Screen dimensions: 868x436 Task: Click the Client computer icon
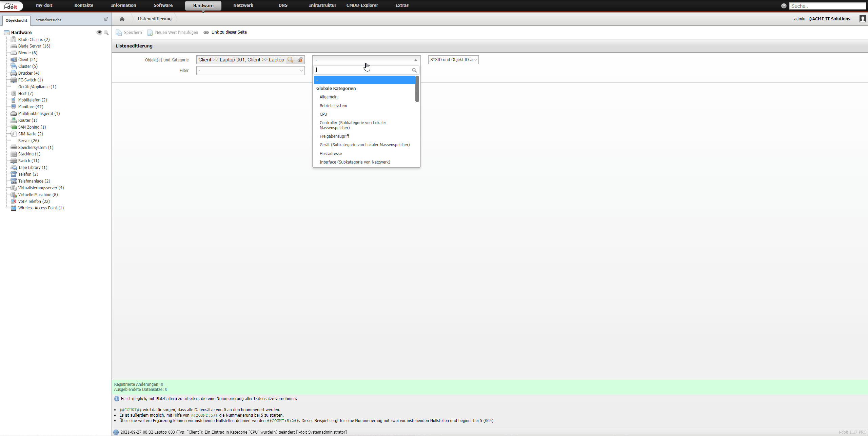coord(14,60)
